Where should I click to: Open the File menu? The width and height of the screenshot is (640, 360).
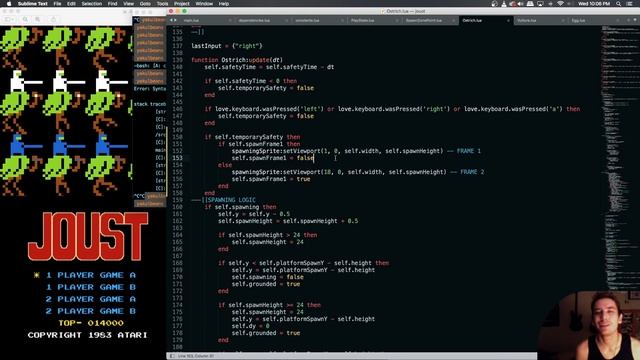(57, 4)
